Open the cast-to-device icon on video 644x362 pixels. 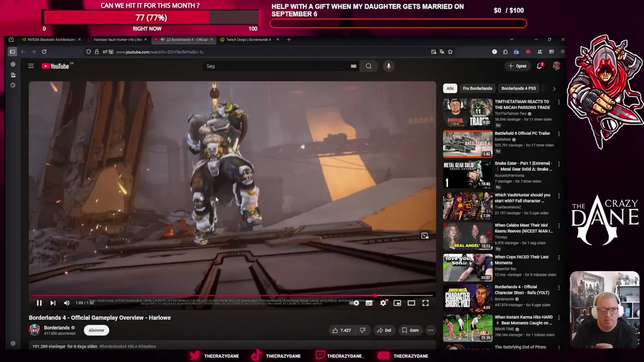[x=425, y=235]
